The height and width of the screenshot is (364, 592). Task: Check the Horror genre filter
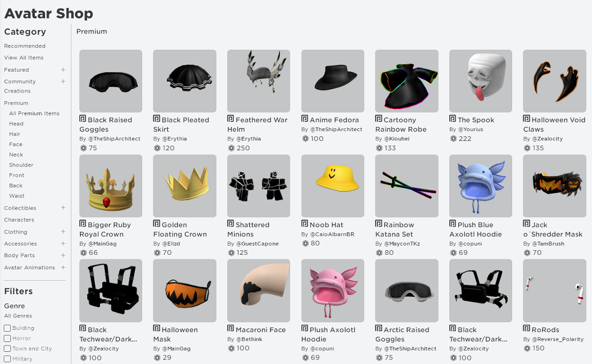(7, 339)
